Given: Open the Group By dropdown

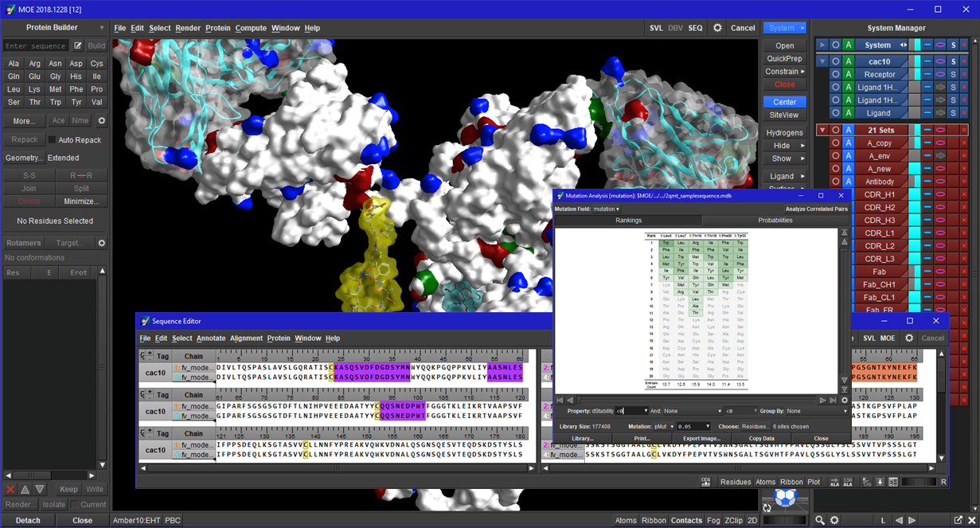Looking at the screenshot, I should (x=817, y=411).
